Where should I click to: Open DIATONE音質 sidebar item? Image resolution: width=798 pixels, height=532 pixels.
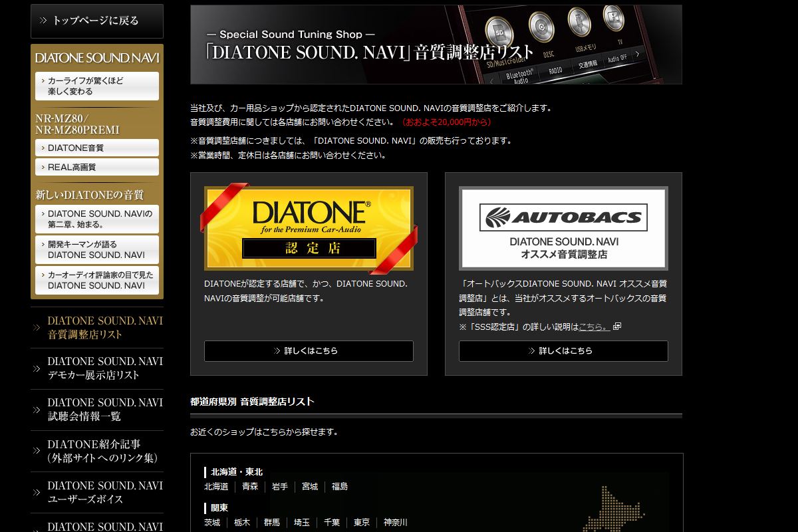97,148
